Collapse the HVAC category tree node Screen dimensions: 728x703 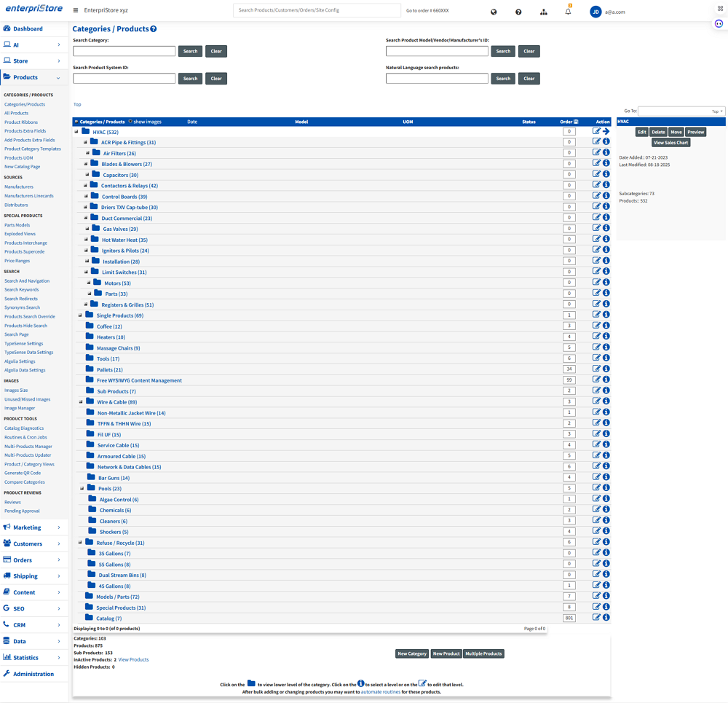point(76,132)
